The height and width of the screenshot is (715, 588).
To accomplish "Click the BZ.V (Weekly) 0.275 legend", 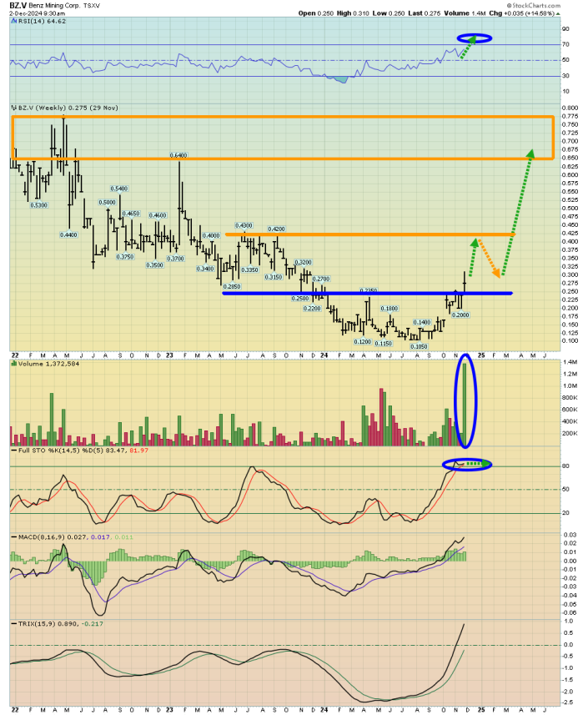I will pyautogui.click(x=65, y=108).
